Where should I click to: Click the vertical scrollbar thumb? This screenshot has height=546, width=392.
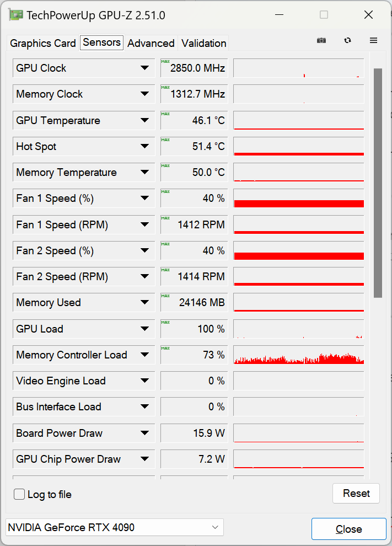point(378,183)
